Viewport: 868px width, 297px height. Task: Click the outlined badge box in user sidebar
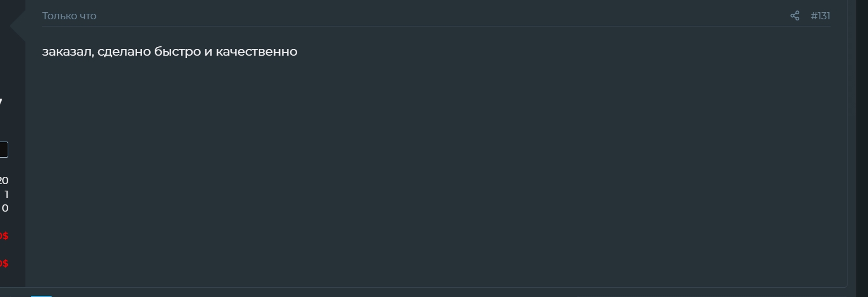coord(4,149)
